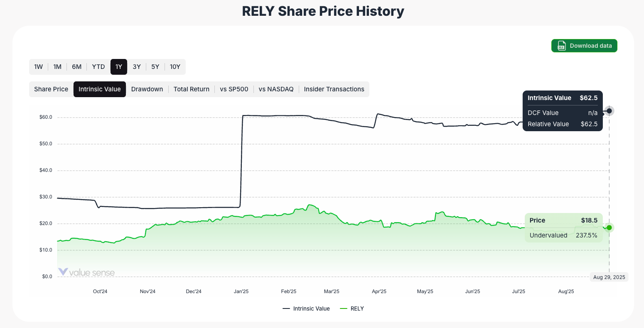644x328 pixels.
Task: Click the XLS file icon on Download data
Action: point(561,46)
